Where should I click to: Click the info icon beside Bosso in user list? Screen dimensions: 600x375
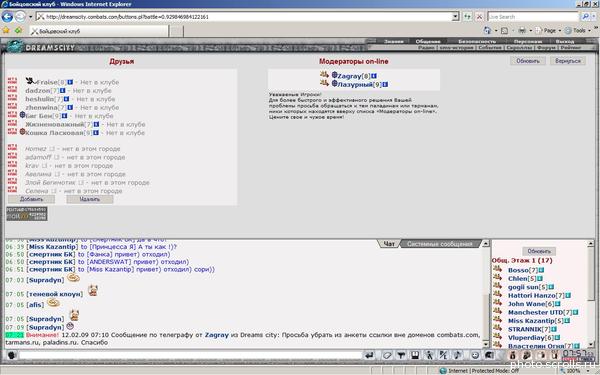(x=541, y=270)
